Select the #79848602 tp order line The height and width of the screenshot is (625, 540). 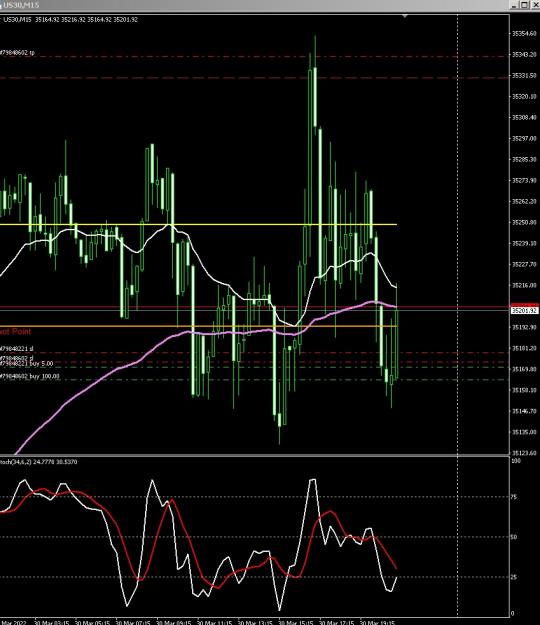[255, 57]
